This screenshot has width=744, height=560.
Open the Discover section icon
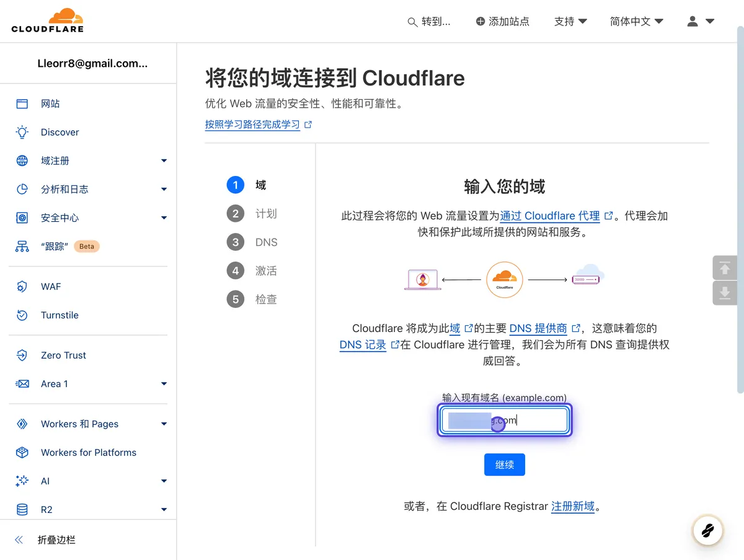pos(24,132)
